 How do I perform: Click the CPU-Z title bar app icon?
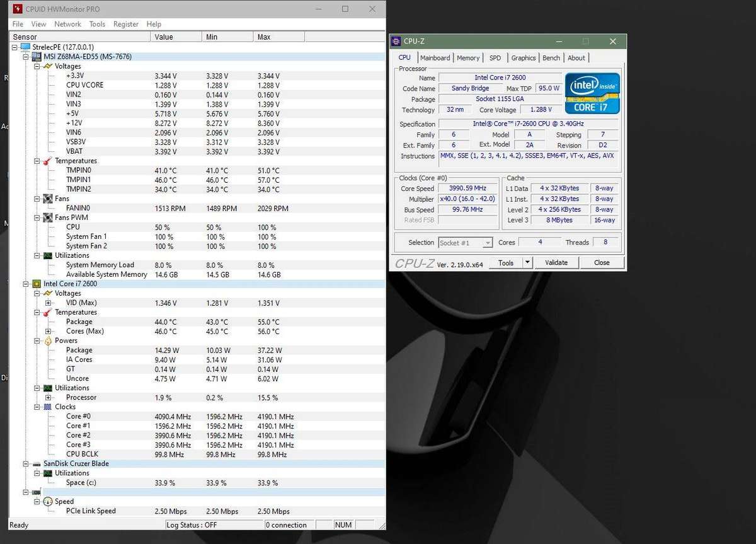click(x=396, y=42)
